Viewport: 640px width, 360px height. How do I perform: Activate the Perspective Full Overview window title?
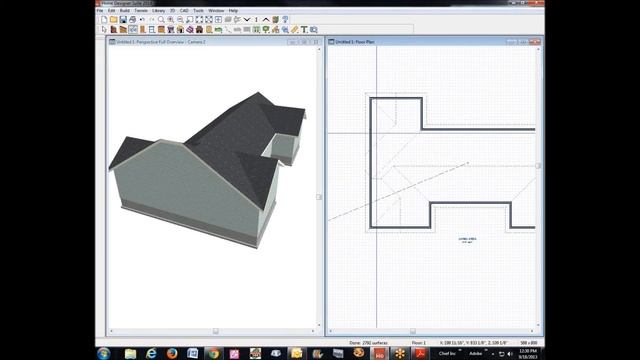(x=161, y=42)
